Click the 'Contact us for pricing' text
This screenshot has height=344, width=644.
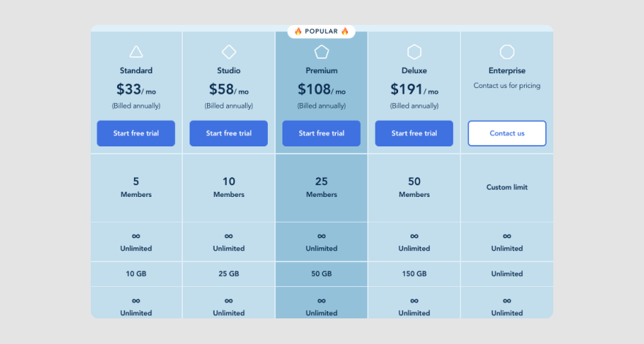(x=507, y=86)
